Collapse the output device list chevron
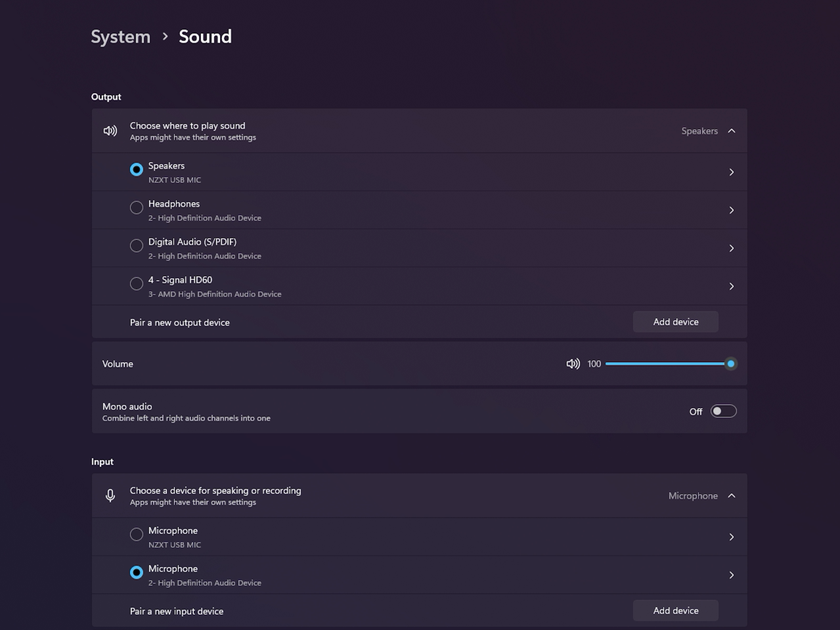The image size is (840, 630). 731,131
